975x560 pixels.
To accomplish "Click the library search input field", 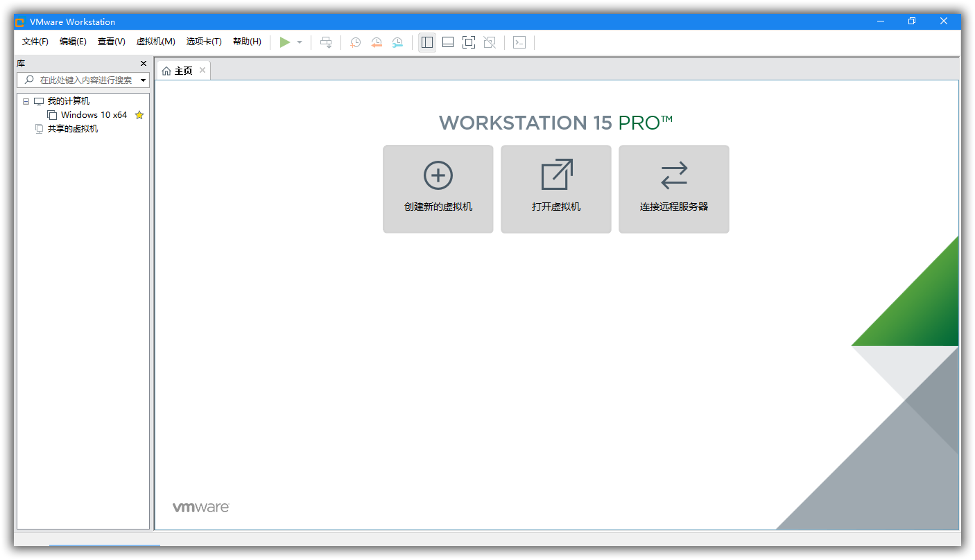I will click(85, 80).
